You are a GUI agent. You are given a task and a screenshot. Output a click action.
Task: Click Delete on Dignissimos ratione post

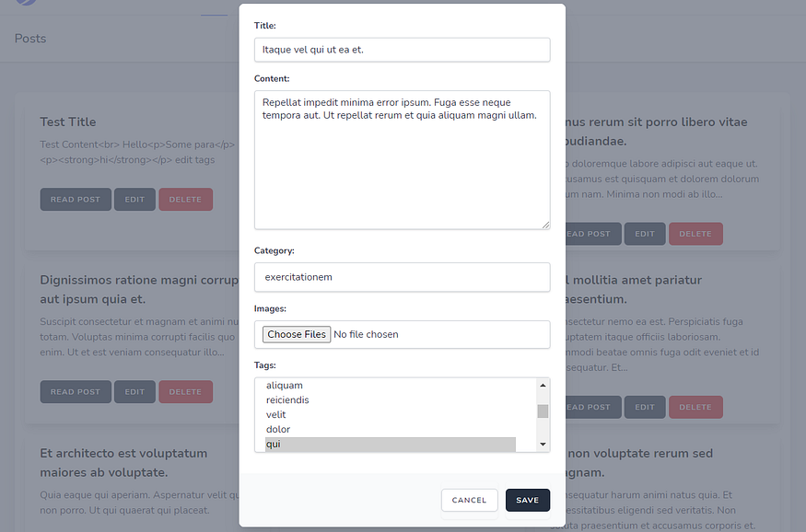coord(185,392)
